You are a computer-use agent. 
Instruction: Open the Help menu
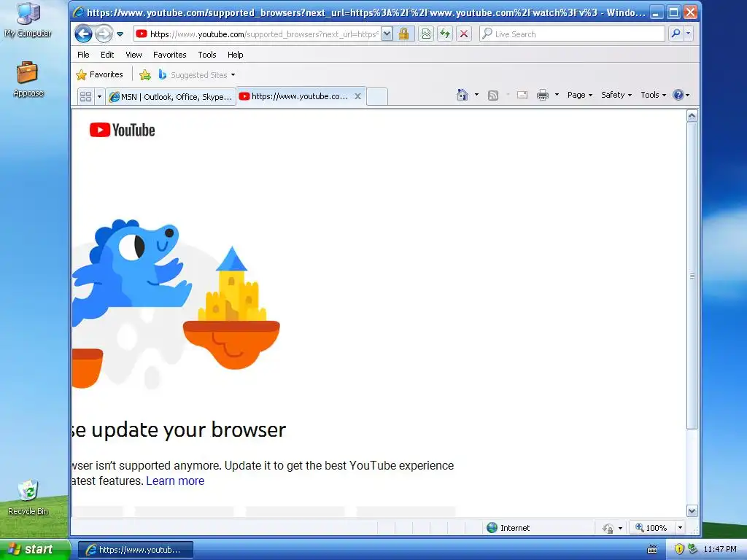(x=236, y=55)
